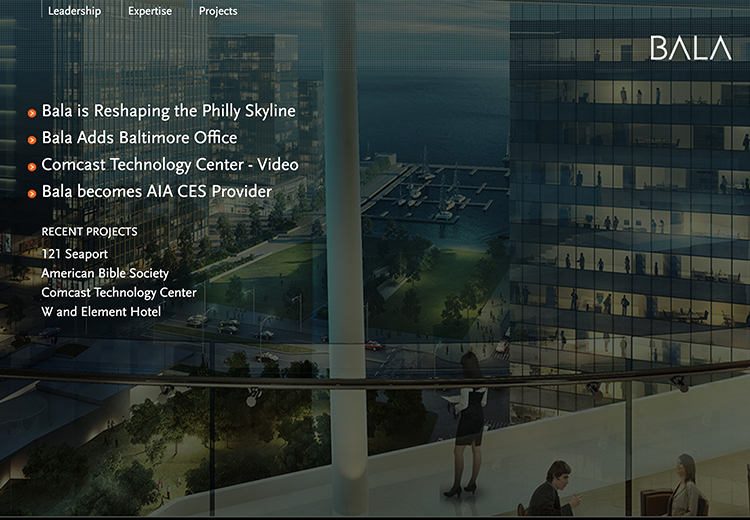750x520 pixels.
Task: Click the white column in the background image
Action: point(345,250)
